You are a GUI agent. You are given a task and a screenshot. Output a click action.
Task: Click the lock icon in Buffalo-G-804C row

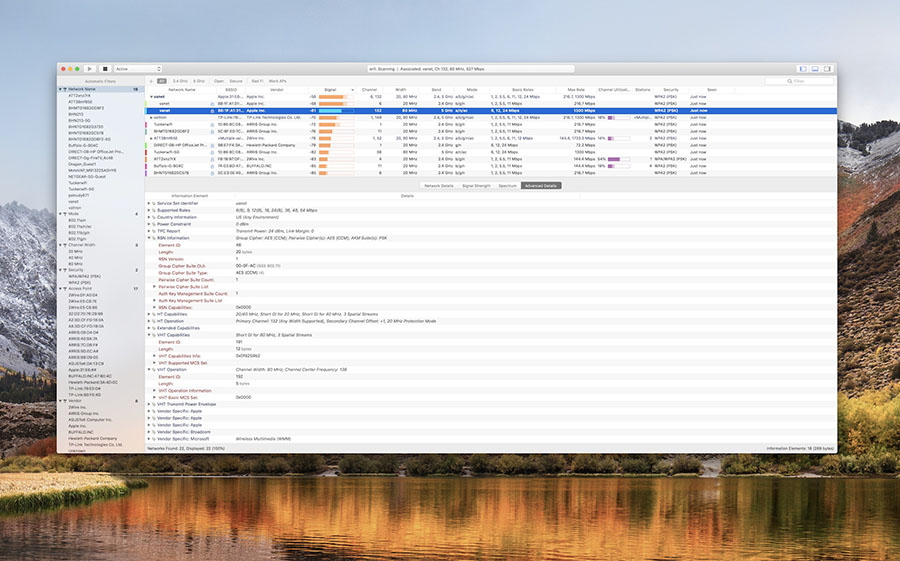point(212,166)
